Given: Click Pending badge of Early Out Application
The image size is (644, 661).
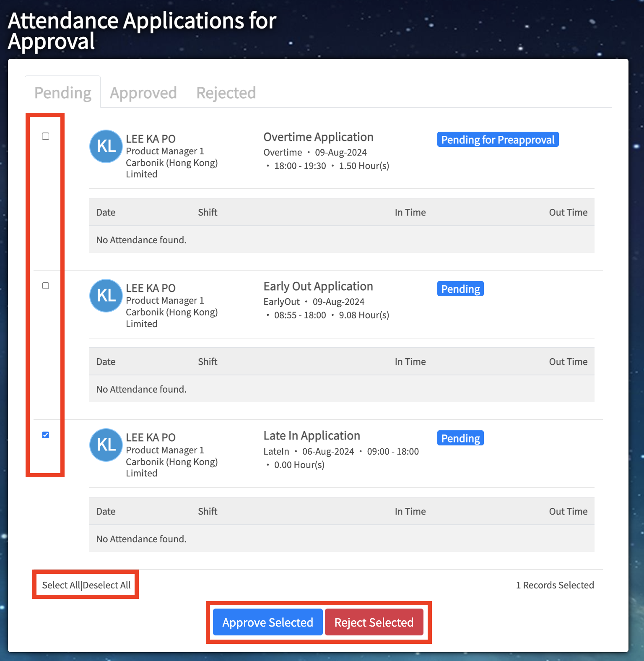Looking at the screenshot, I should [x=460, y=289].
